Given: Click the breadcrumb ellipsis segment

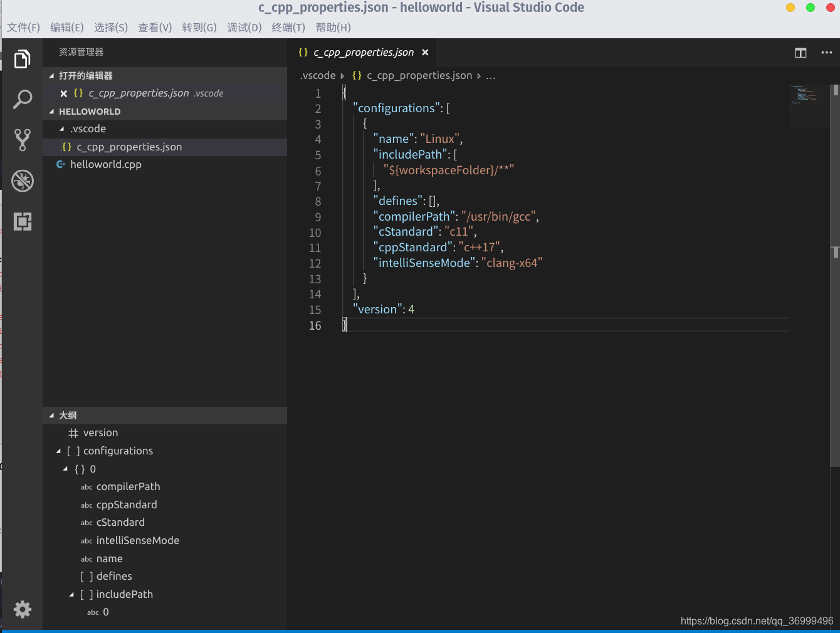Looking at the screenshot, I should pos(490,76).
